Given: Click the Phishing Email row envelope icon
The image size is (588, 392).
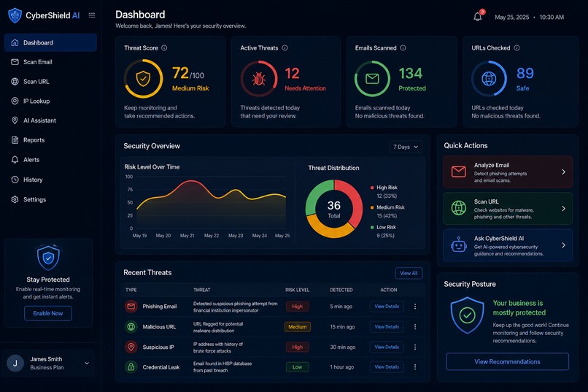Looking at the screenshot, I should tap(131, 307).
